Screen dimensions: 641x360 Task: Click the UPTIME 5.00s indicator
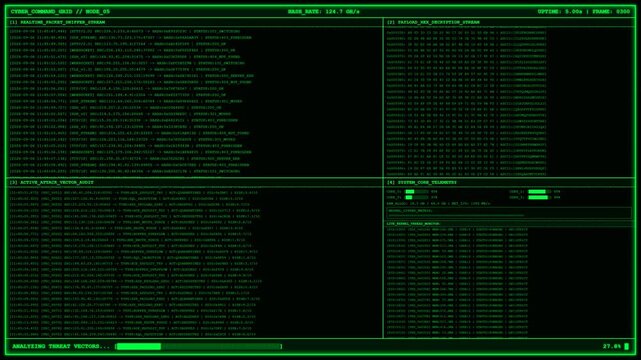click(560, 11)
